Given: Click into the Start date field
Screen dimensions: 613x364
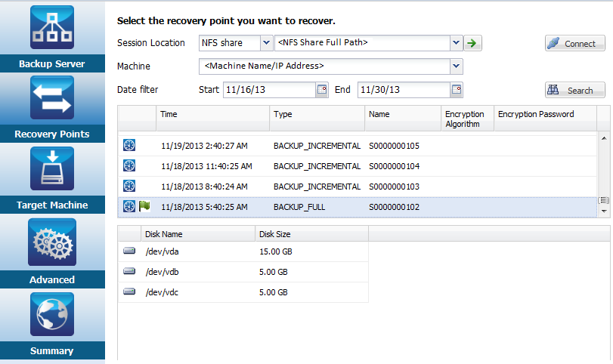Looking at the screenshot, I should [268, 90].
